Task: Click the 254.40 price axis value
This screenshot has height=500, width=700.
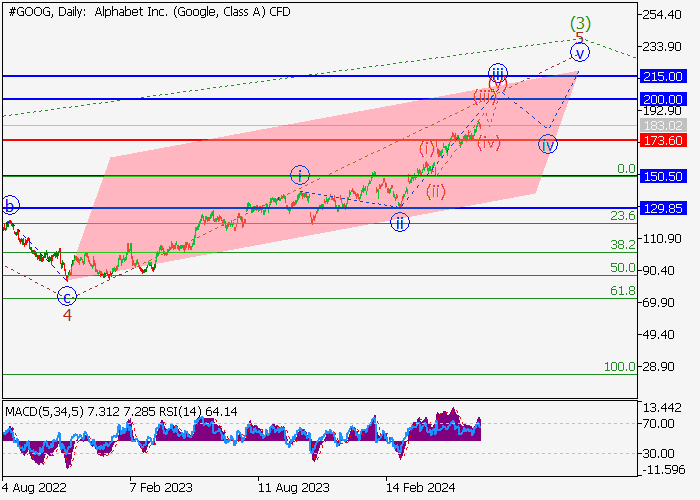Action: (x=662, y=15)
